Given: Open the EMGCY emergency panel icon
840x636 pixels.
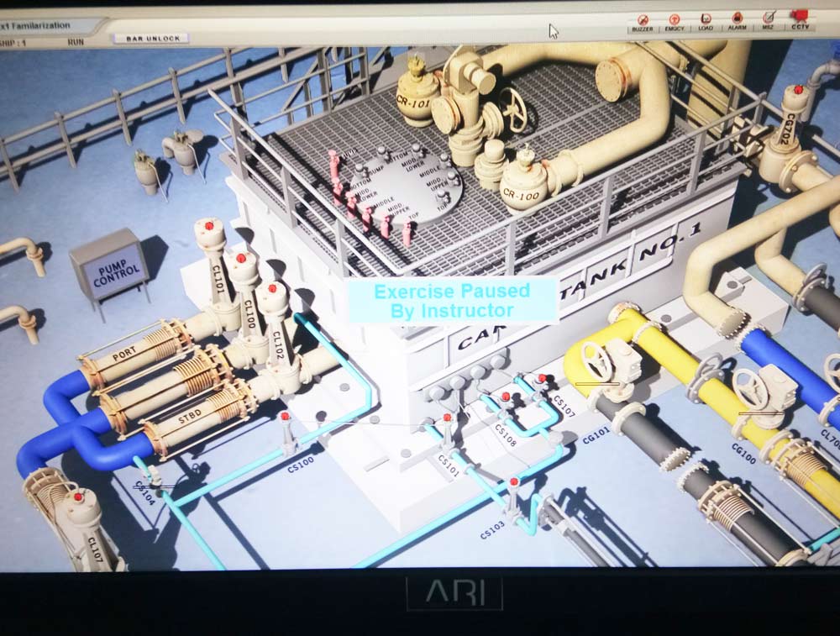Looking at the screenshot, I should pyautogui.click(x=674, y=21).
